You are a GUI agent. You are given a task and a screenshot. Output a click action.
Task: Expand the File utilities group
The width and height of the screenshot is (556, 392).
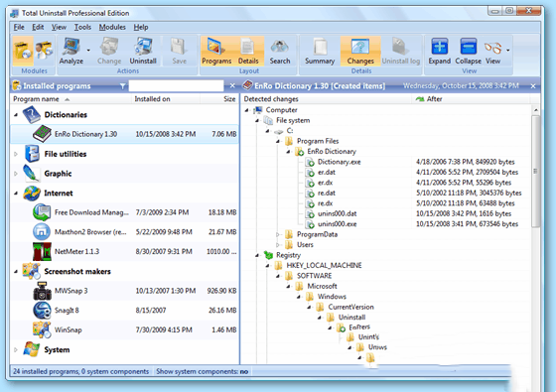tap(16, 154)
